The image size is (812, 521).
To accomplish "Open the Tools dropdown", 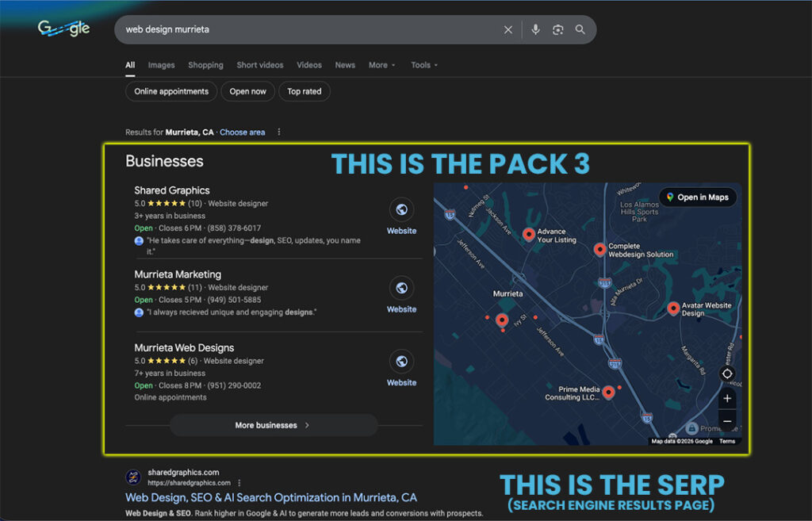I will tap(424, 65).
